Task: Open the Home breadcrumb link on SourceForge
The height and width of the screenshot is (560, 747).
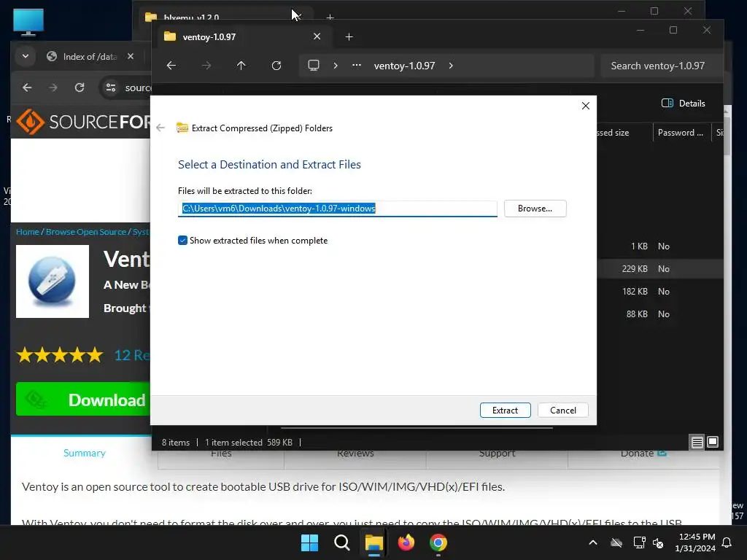Action: coord(28,232)
